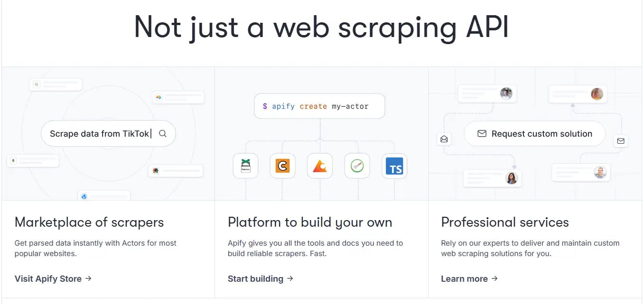Click the globe icon in the bottom-left card
Image resolution: width=644 pixels, height=304 pixels.
[x=84, y=196]
